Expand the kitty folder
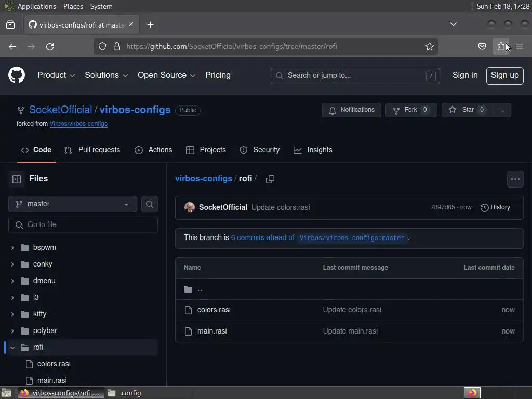This screenshot has height=399, width=532. [12, 314]
